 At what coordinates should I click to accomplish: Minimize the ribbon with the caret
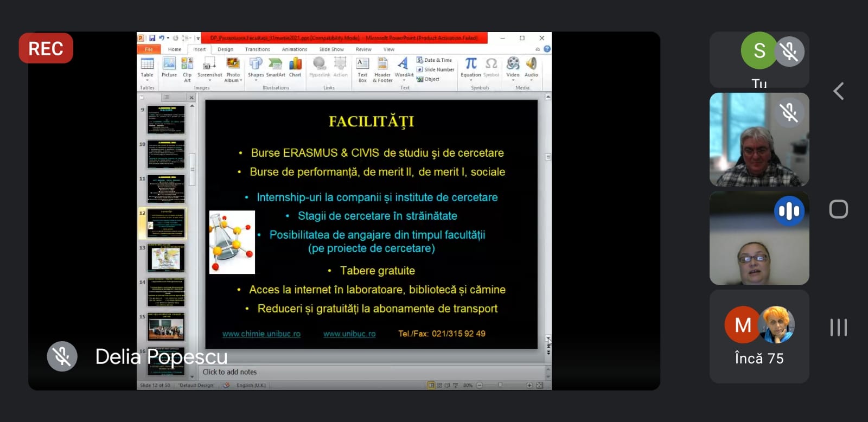[538, 49]
